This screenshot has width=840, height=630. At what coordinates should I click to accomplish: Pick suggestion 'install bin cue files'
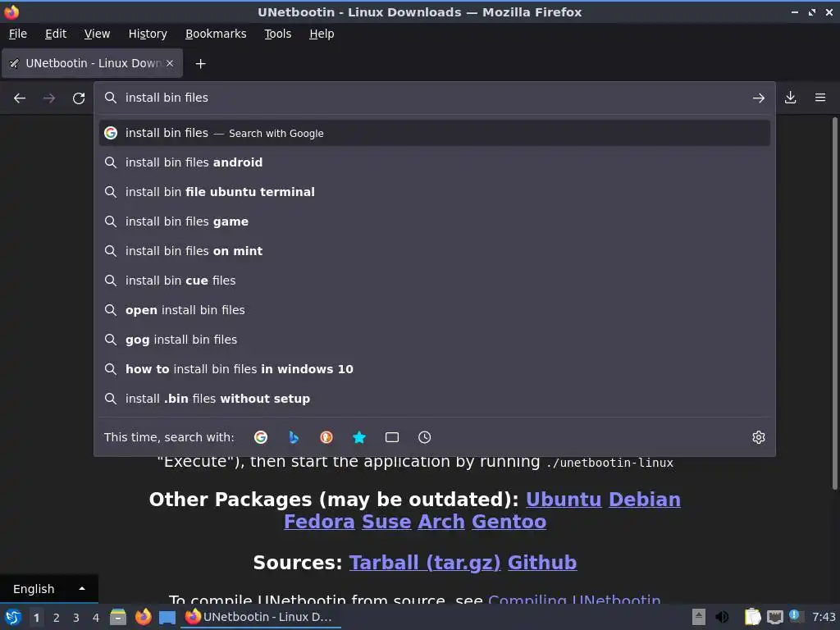(435, 281)
